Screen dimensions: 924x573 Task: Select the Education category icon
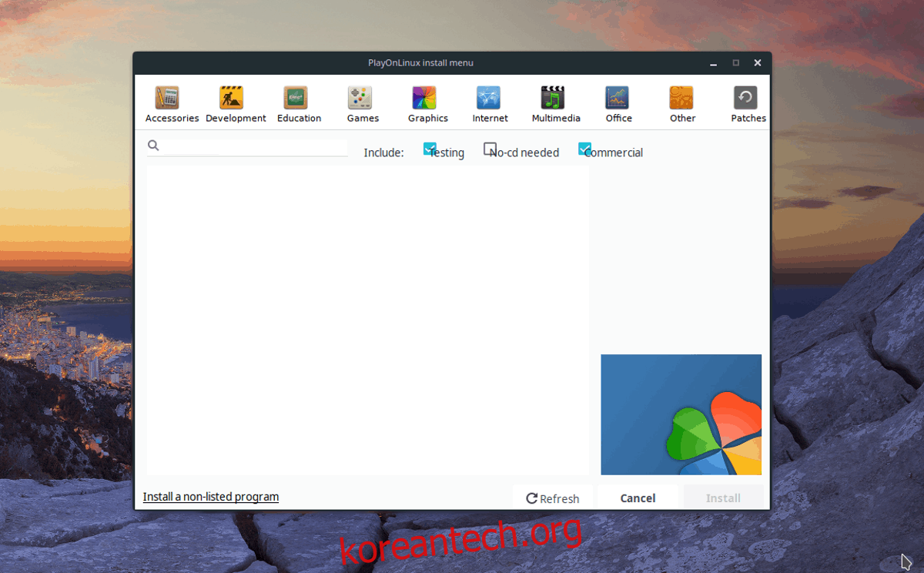tap(296, 98)
